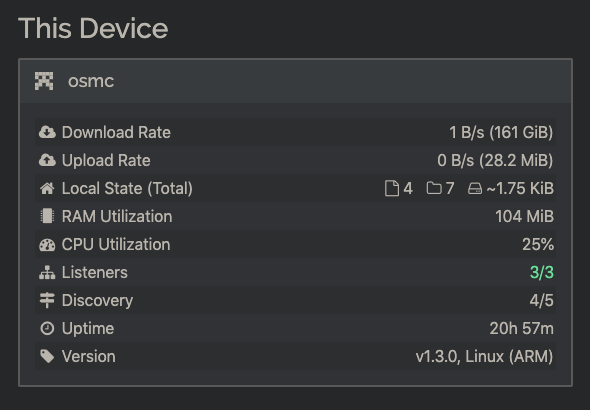Click the 20h 57m uptime value
590x410 pixels.
(522, 328)
